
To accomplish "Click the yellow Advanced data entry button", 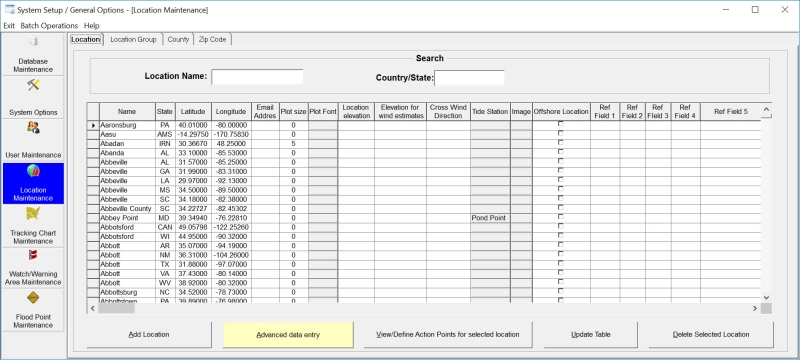I will click(x=288, y=335).
